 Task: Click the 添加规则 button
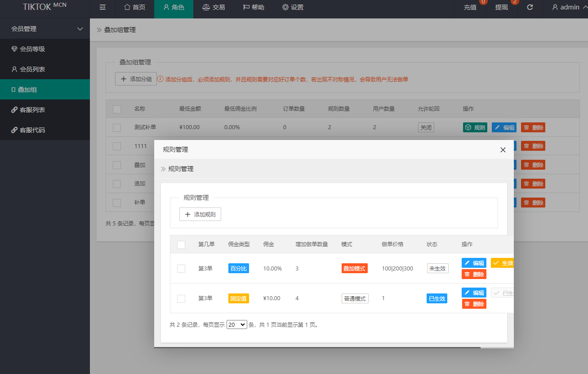pyautogui.click(x=200, y=215)
